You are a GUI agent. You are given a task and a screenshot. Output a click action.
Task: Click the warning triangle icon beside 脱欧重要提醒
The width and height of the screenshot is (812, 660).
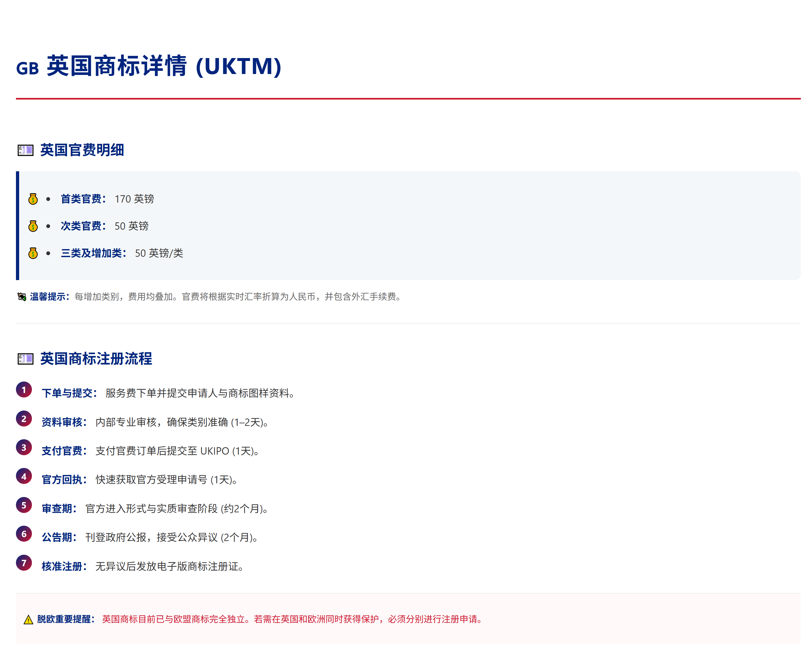pos(28,620)
